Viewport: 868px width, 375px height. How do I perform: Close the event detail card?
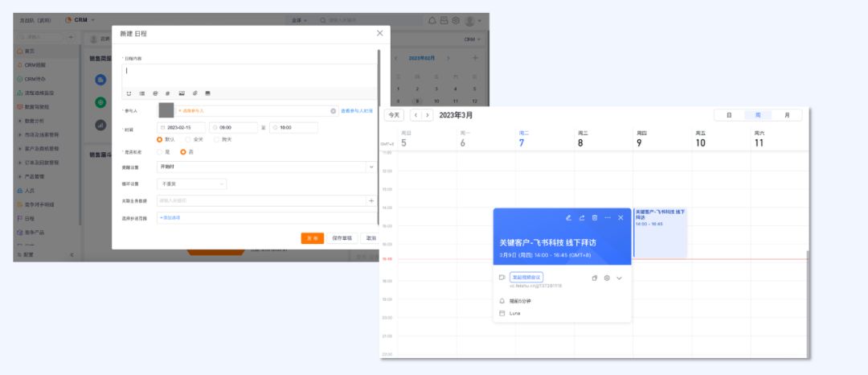[x=620, y=218]
